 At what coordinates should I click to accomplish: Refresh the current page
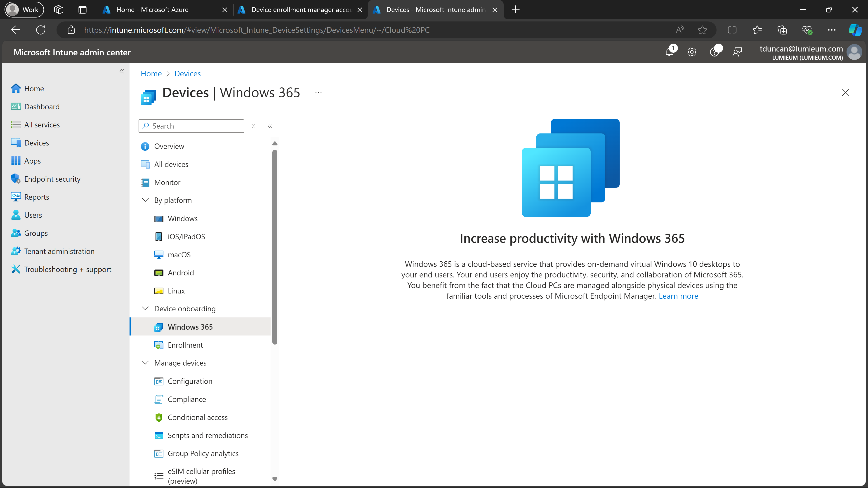[x=41, y=30]
